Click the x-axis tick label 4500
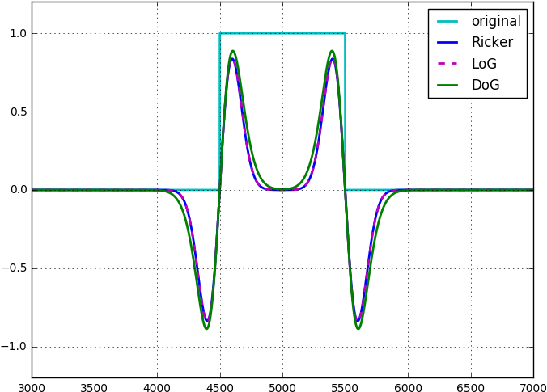 (220, 387)
